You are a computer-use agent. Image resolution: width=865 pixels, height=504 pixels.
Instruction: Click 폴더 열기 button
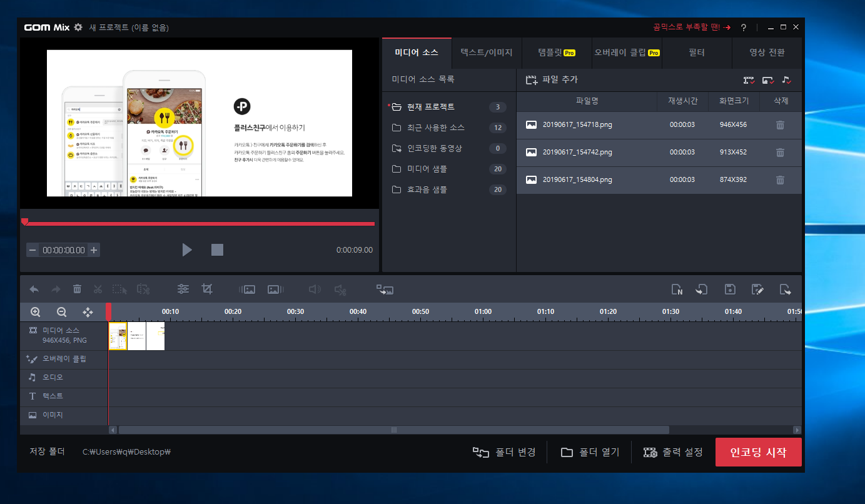coord(590,452)
